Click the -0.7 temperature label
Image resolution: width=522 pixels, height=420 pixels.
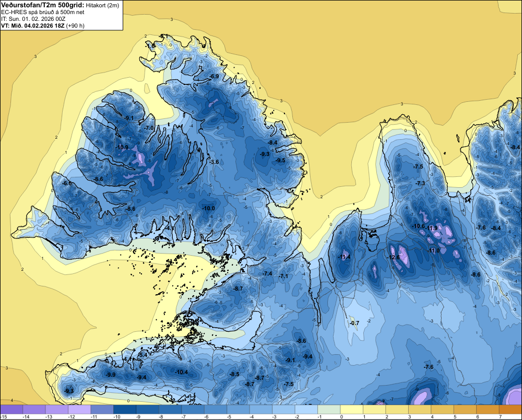pyautogui.click(x=354, y=323)
